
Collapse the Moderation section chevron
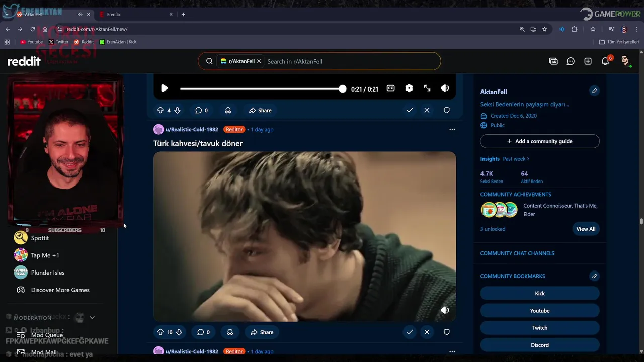tap(92, 318)
